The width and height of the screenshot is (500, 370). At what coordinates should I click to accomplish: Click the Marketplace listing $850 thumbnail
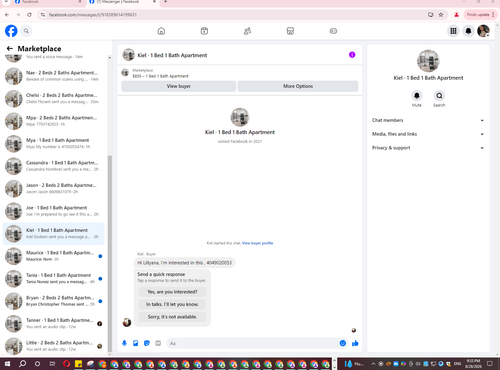(125, 73)
